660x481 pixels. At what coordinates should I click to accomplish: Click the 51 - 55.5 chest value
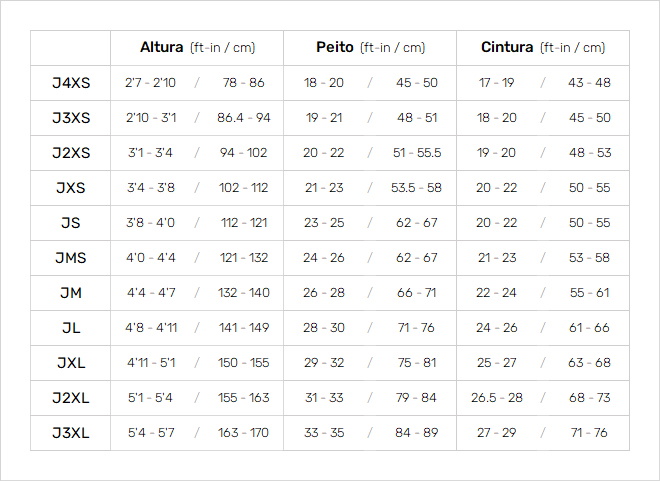point(417,153)
